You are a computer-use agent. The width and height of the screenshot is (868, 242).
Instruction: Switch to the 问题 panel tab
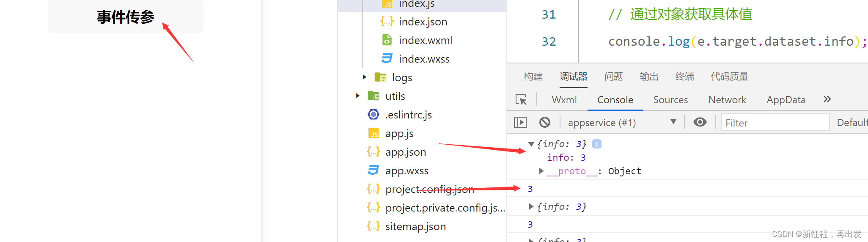click(x=614, y=77)
